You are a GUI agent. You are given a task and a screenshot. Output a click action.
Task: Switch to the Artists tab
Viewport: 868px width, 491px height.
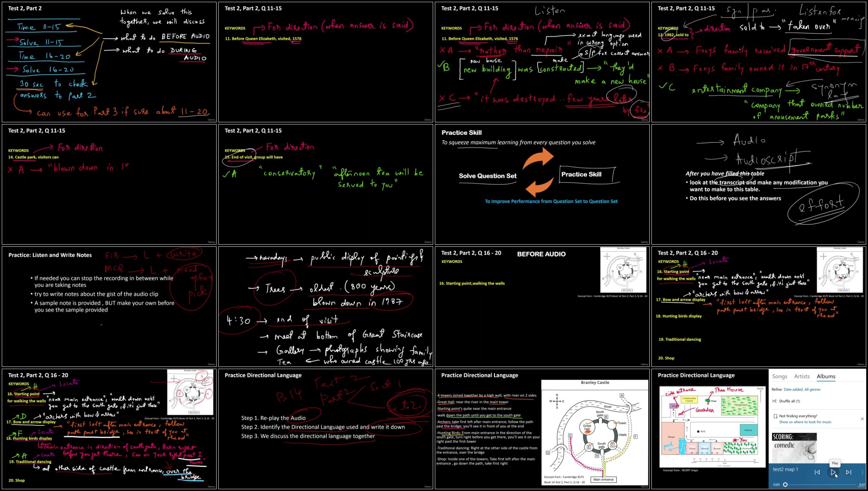point(802,376)
